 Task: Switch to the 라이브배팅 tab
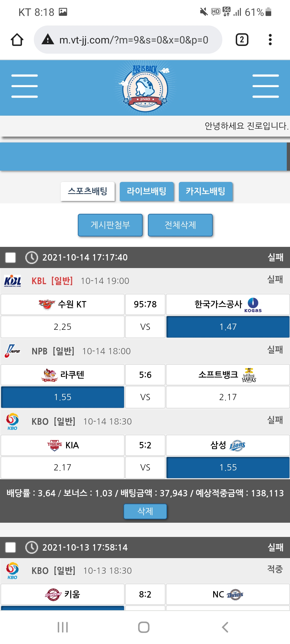click(x=147, y=191)
